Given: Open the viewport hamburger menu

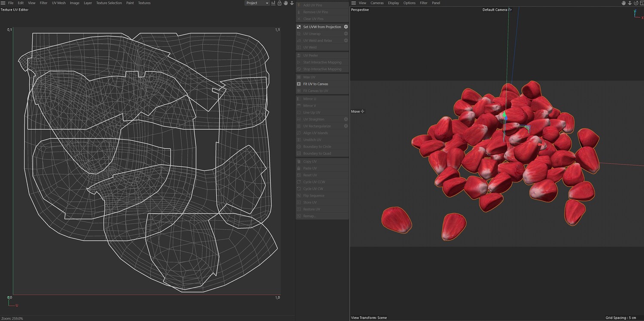Looking at the screenshot, I should click(x=353, y=3).
